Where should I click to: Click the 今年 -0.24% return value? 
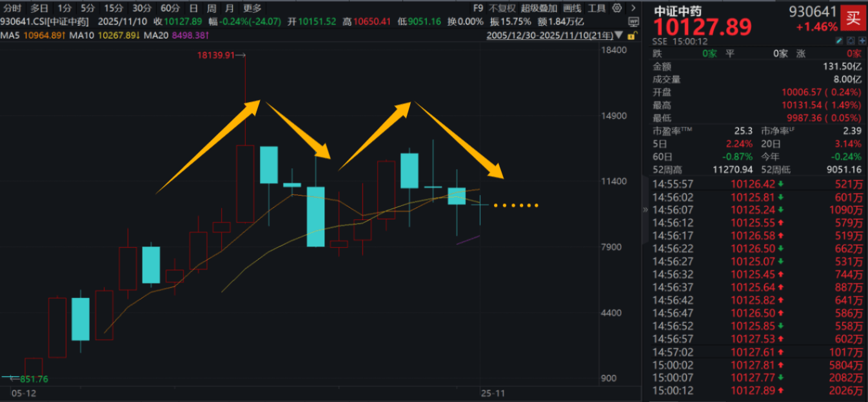pos(846,157)
